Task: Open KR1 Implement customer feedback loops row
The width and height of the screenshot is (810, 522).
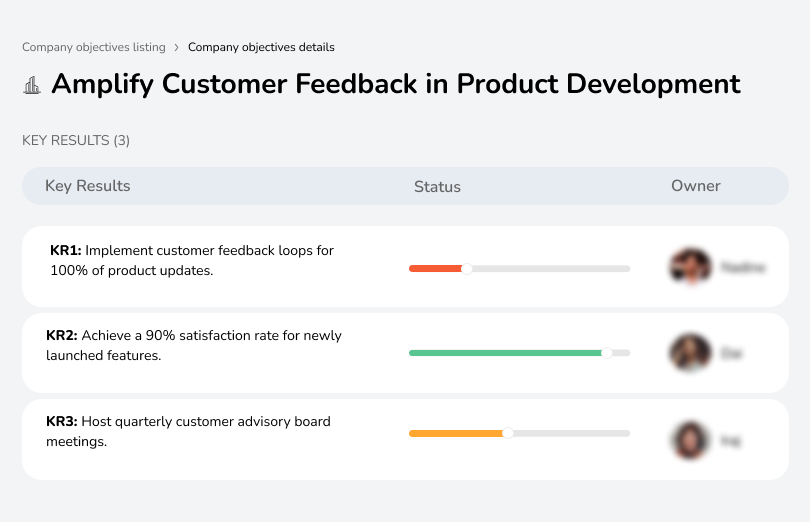Action: click(x=405, y=267)
